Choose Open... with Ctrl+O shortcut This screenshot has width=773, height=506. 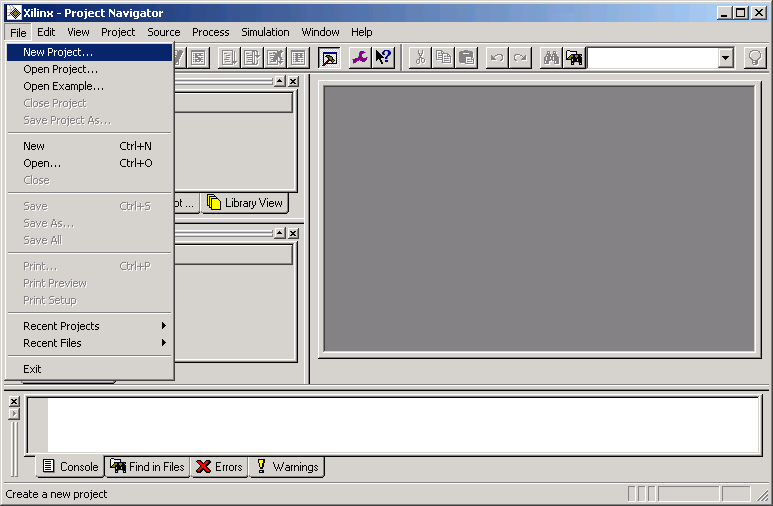(x=89, y=163)
